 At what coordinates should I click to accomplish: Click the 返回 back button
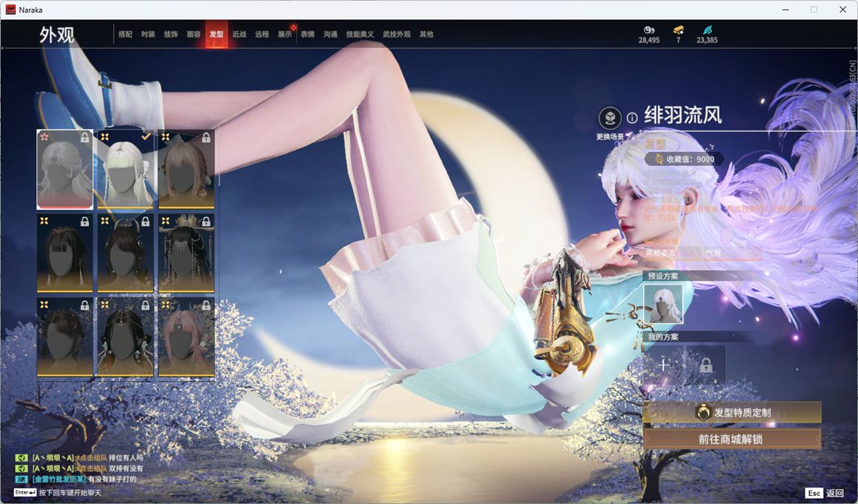(x=834, y=493)
